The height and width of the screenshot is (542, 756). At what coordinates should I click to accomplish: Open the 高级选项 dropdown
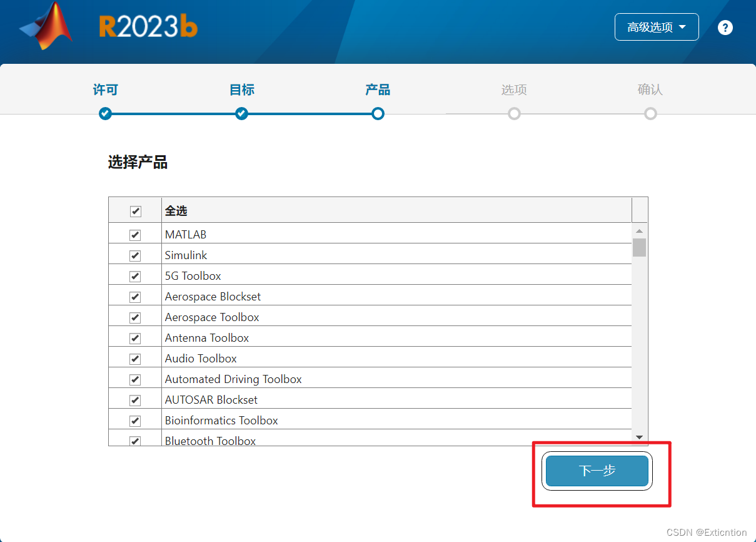coord(657,27)
